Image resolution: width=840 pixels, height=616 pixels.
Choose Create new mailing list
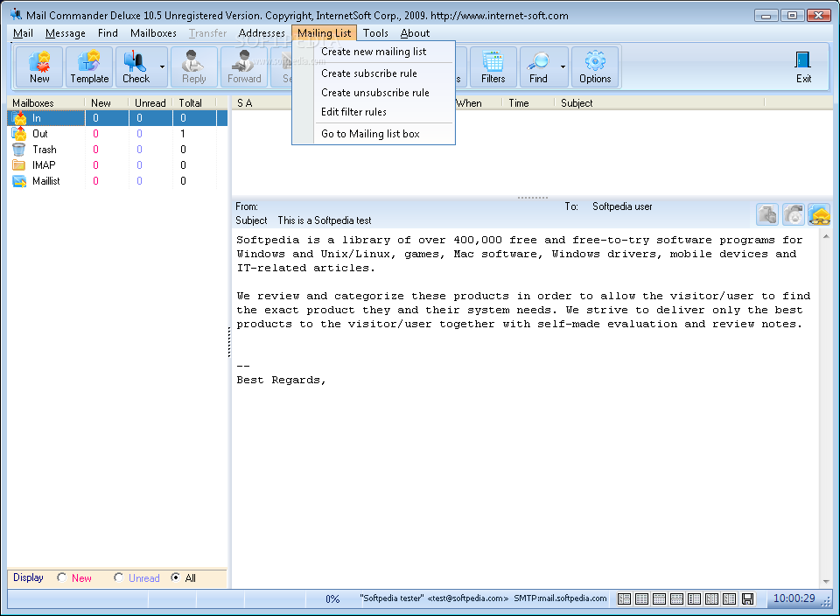374,52
